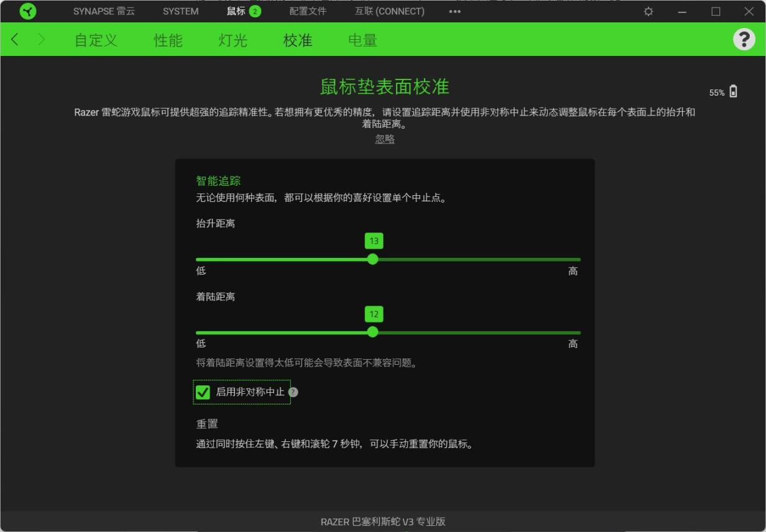The height and width of the screenshot is (532, 766).
Task: Switch to 互联 (CONNECT)
Action: [389, 11]
